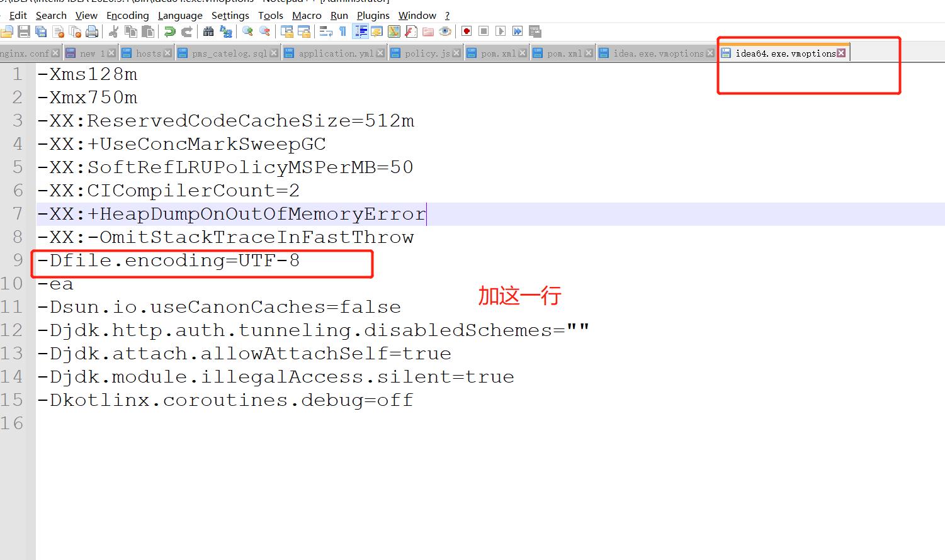Viewport: 945px width, 560px height.
Task: Zoom in with magnifier plus icon
Action: (248, 31)
